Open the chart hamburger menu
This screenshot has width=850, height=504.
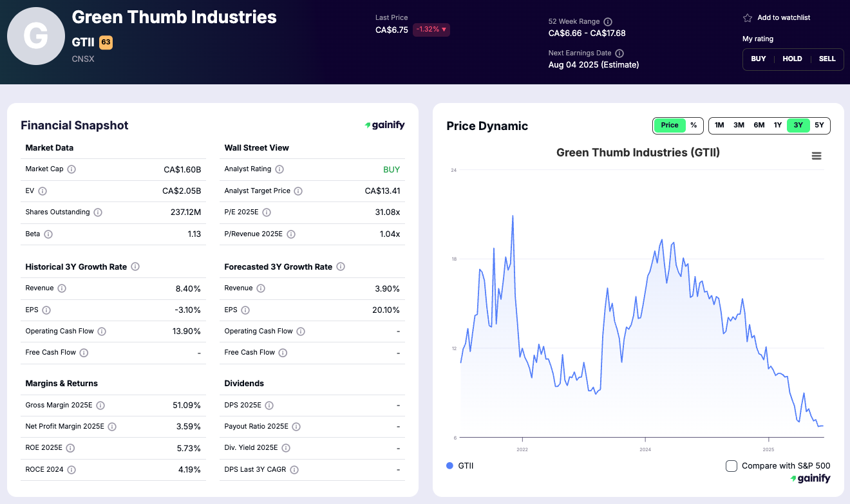point(817,156)
